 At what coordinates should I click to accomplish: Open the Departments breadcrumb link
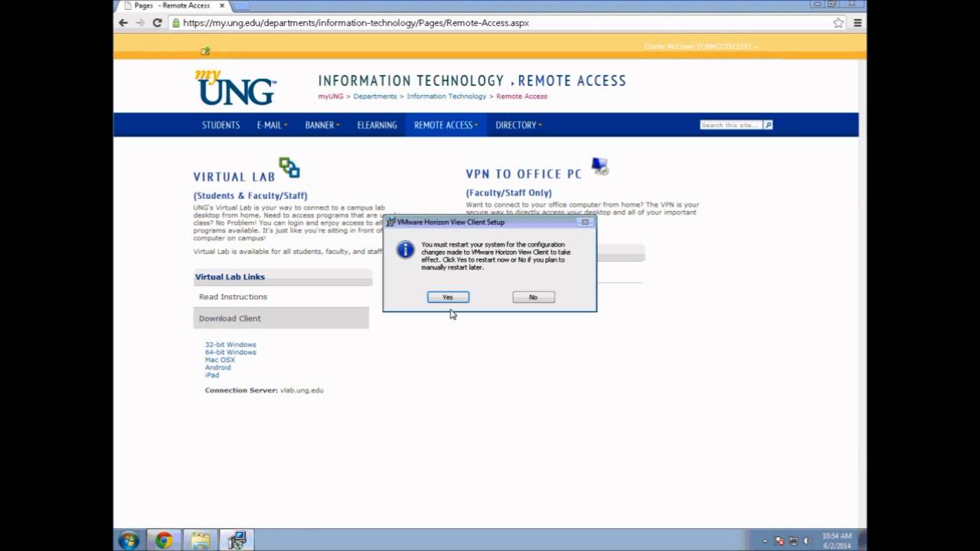tap(375, 96)
